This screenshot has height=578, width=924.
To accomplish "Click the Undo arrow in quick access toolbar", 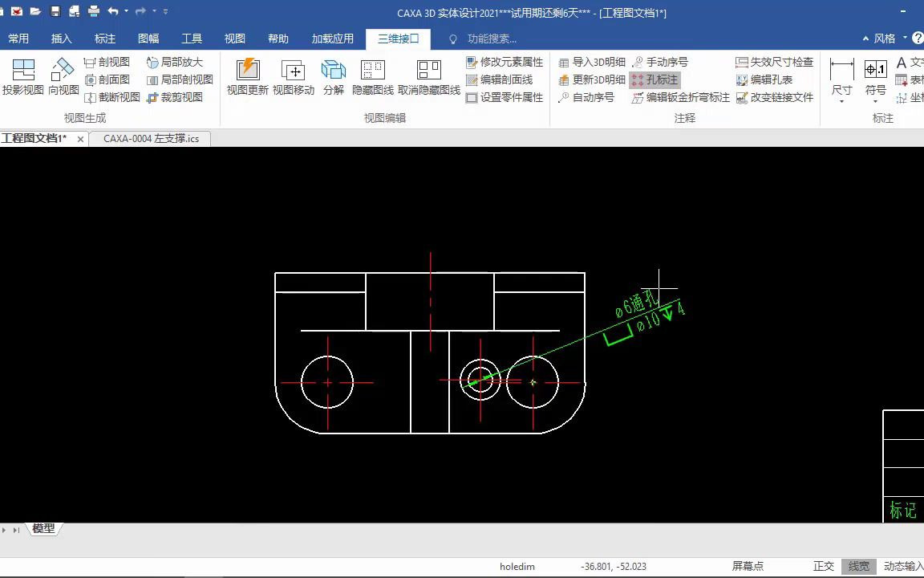I will (x=113, y=10).
